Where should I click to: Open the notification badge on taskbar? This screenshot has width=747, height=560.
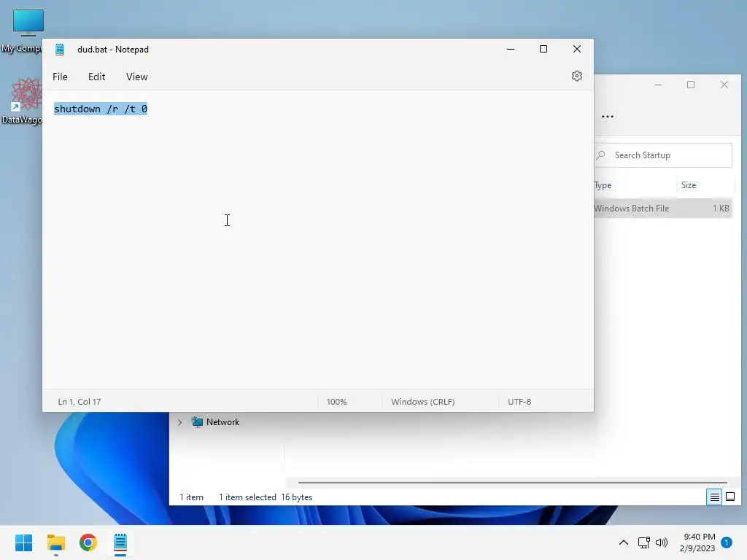[727, 542]
